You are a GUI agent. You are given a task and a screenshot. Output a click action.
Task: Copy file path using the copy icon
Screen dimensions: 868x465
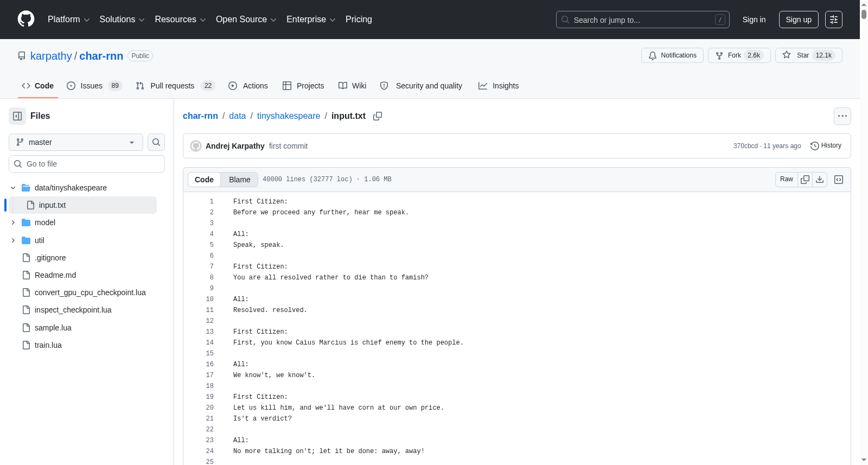click(x=378, y=116)
